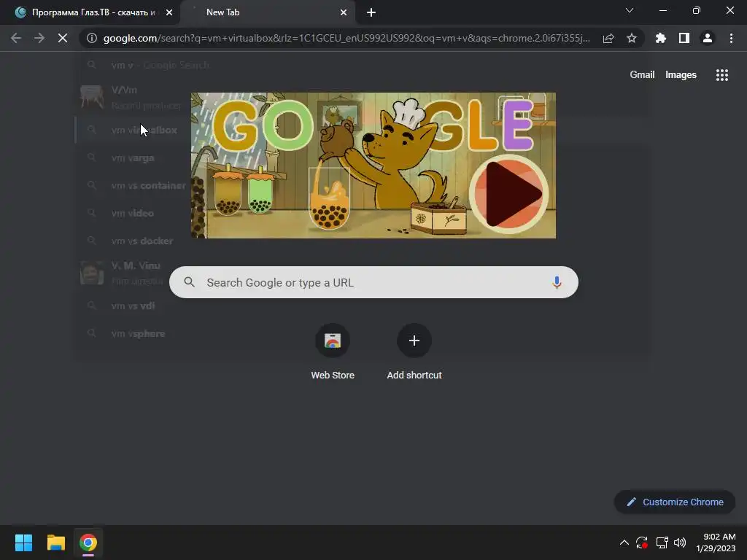
Task: Open the sync update tray icon
Action: [642, 542]
